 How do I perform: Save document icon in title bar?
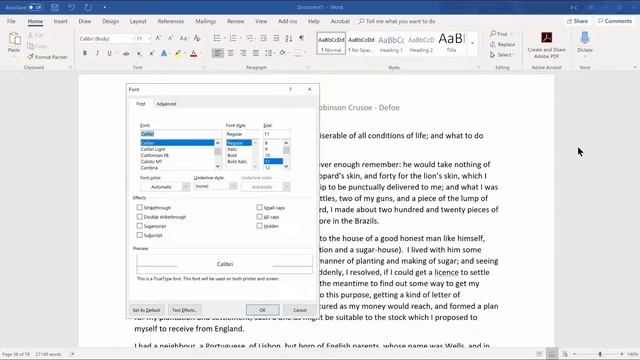pos(55,7)
